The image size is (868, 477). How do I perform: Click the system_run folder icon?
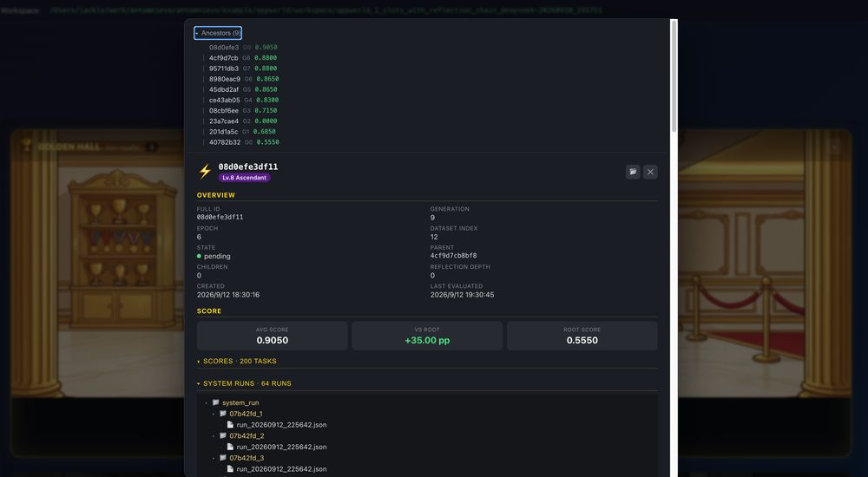click(x=216, y=402)
